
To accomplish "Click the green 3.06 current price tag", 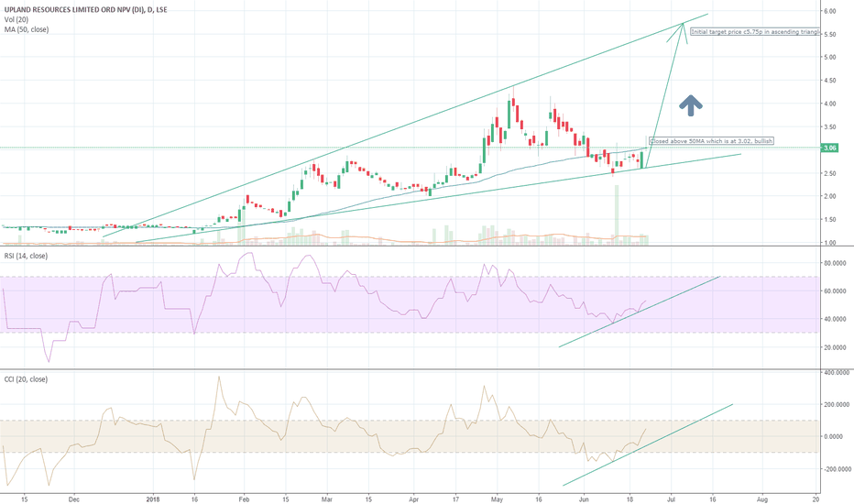I will click(830, 148).
